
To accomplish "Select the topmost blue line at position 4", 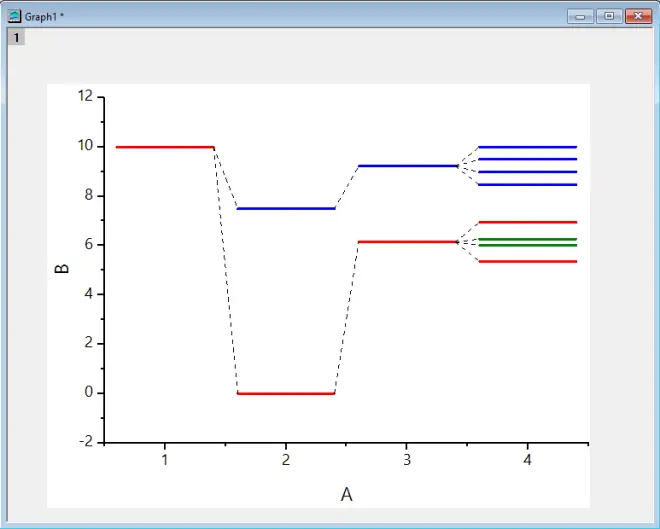I will tap(528, 147).
